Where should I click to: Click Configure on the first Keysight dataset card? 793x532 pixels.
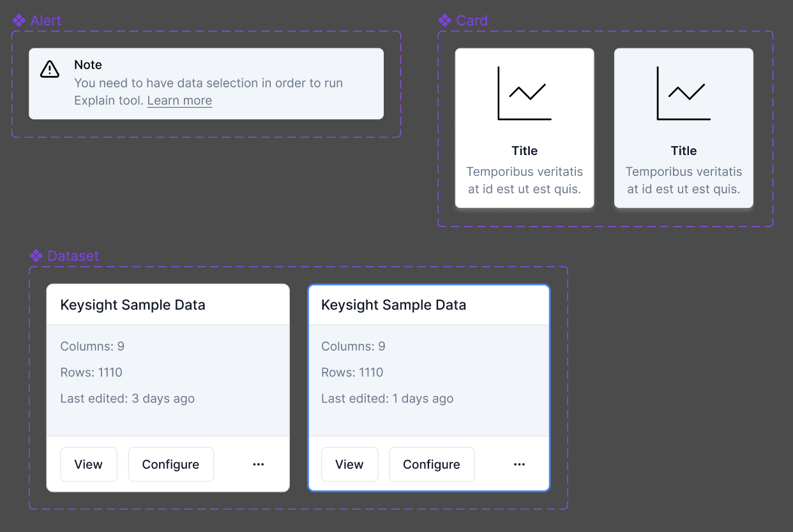coord(170,464)
